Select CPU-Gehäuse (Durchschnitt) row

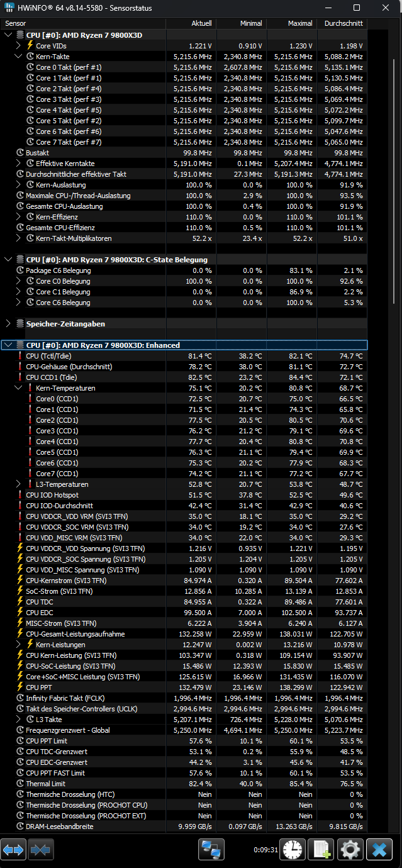[x=184, y=367]
